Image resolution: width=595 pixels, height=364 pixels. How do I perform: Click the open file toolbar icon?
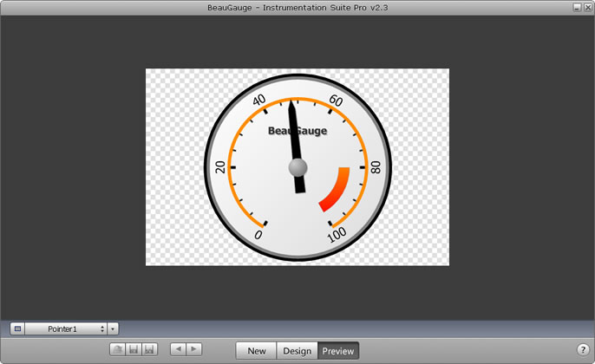pyautogui.click(x=118, y=349)
